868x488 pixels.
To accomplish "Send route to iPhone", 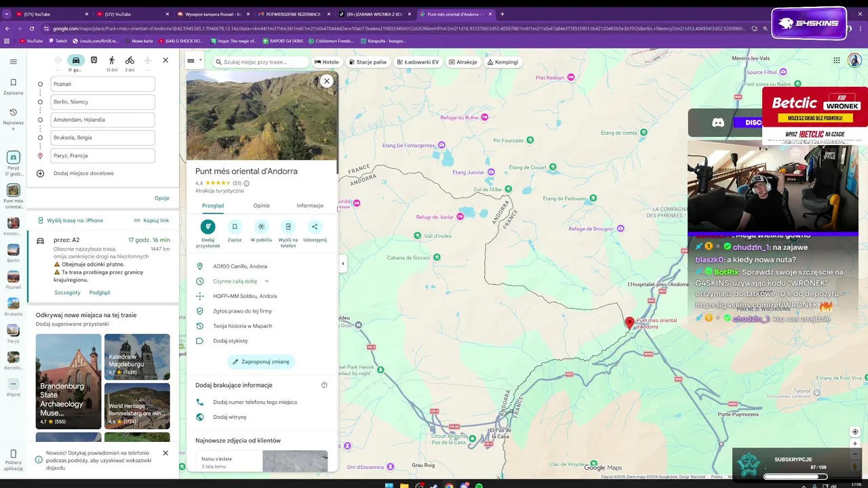I will tap(71, 220).
